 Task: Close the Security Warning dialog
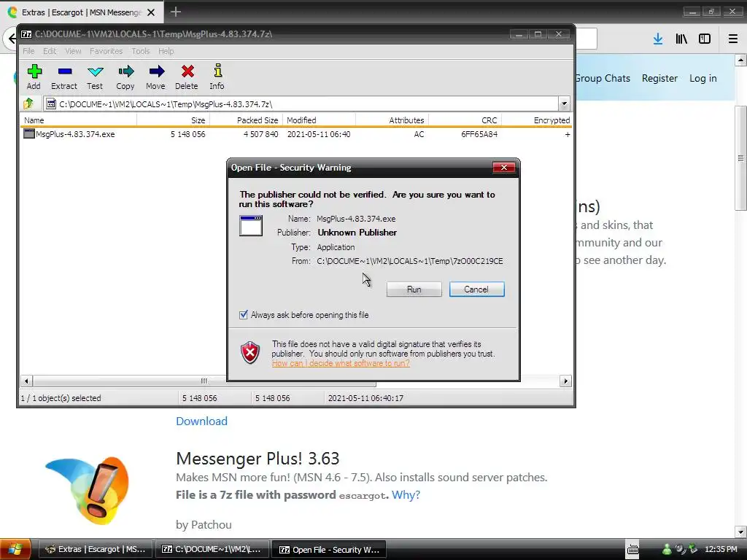[x=503, y=167]
